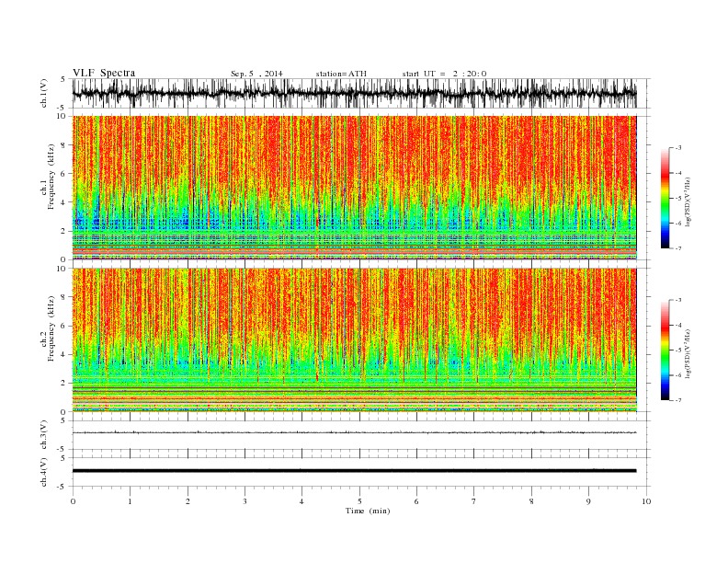
Task: Click the ch.1 spectrogram color scale bar
Action: (x=665, y=198)
